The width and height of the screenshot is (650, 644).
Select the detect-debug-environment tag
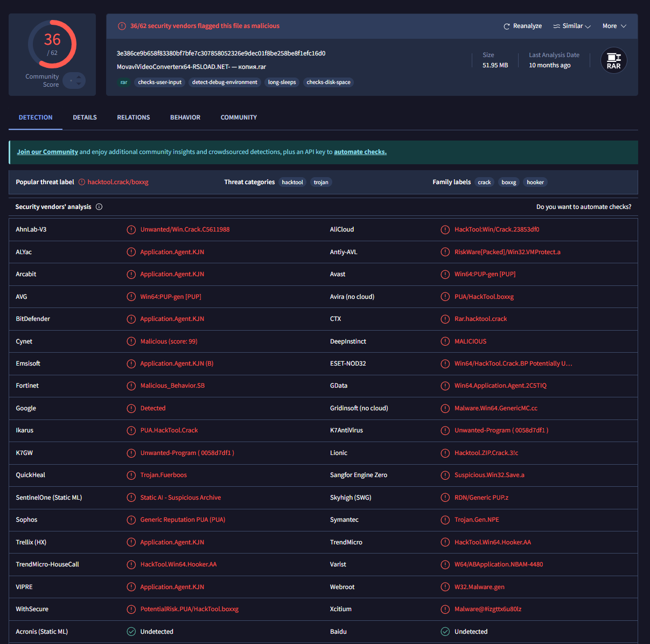[225, 82]
